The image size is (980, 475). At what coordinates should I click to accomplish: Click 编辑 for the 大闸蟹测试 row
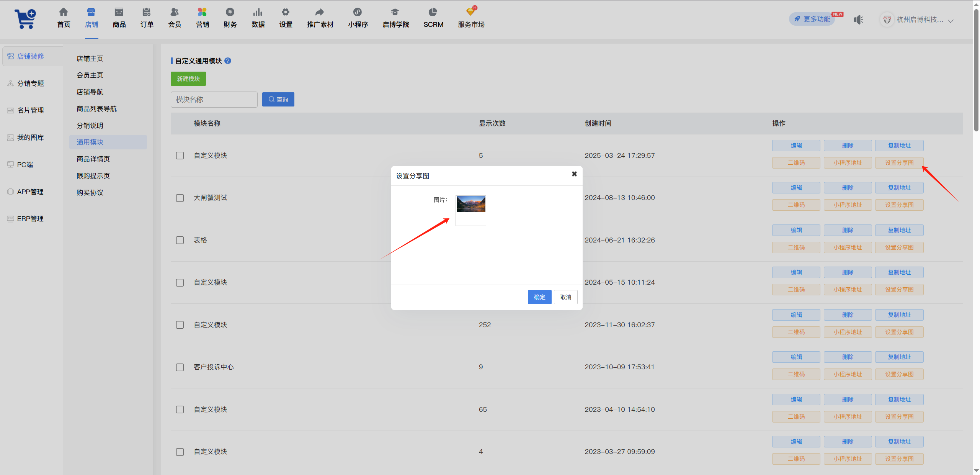[796, 188]
